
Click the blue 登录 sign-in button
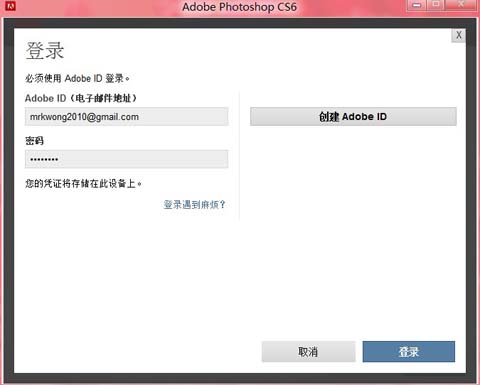click(409, 351)
